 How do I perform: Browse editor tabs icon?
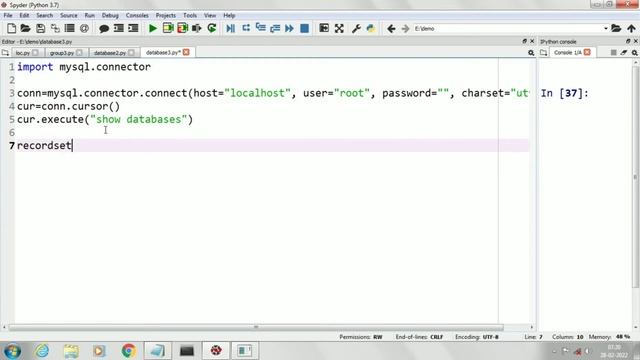click(x=5, y=53)
